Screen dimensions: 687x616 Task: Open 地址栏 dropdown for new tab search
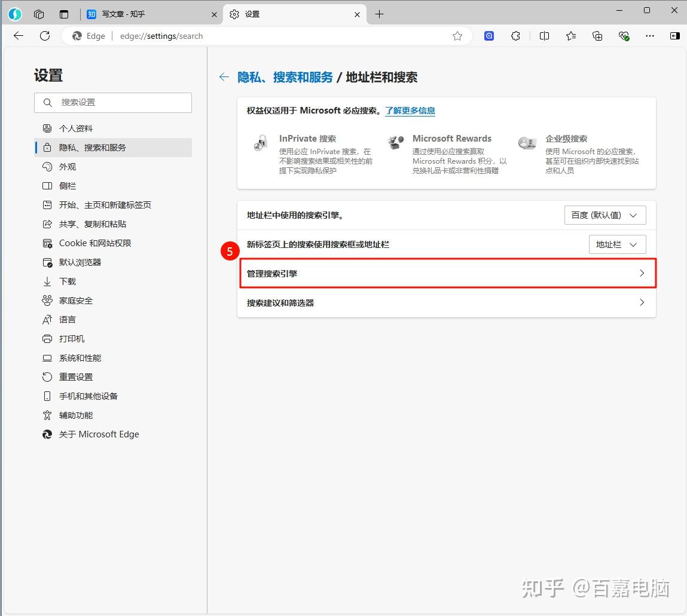tap(617, 244)
